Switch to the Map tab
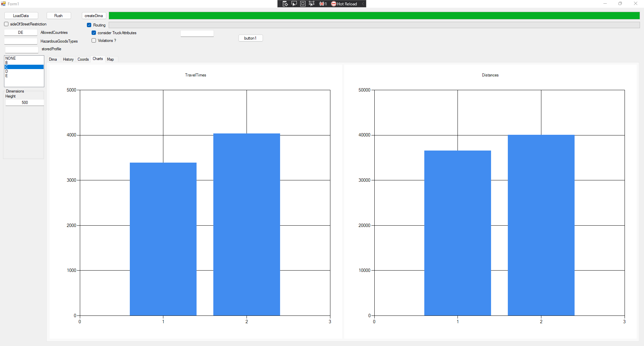Viewport: 644px width, 346px height. click(x=110, y=59)
